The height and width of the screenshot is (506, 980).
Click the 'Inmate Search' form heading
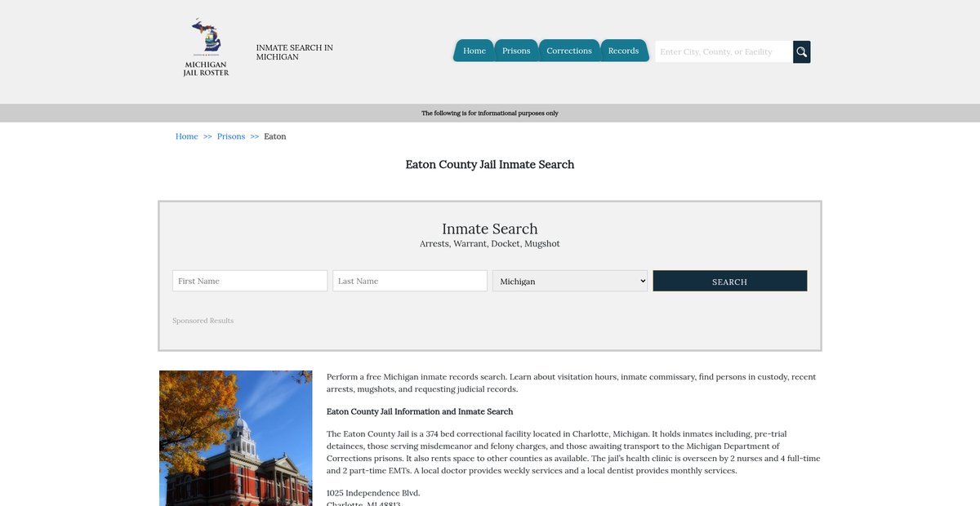pos(490,229)
